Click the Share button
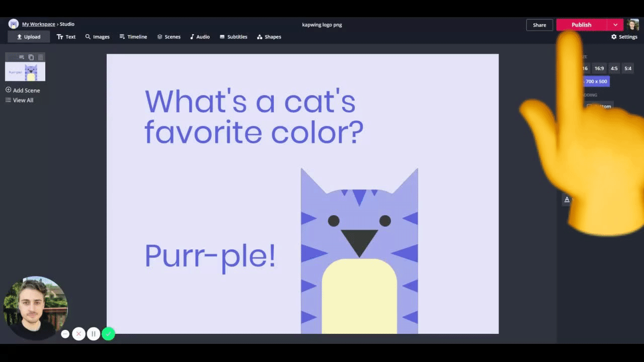The height and width of the screenshot is (362, 644). [x=539, y=25]
